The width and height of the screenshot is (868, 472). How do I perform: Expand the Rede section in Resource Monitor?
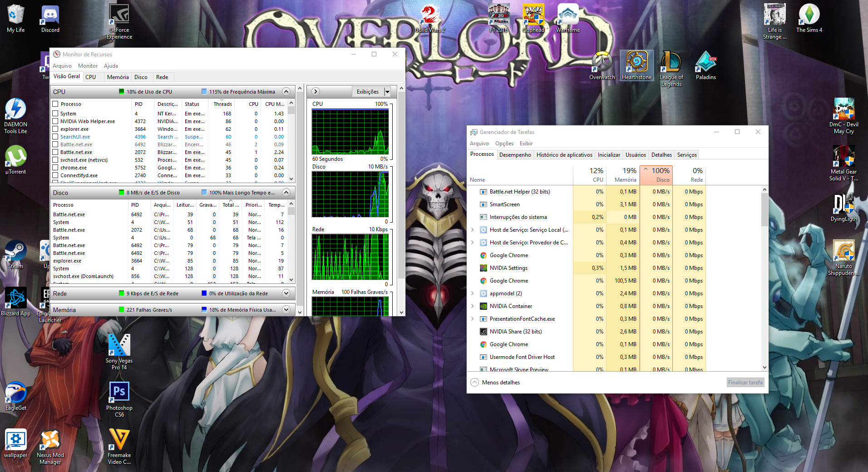[286, 293]
